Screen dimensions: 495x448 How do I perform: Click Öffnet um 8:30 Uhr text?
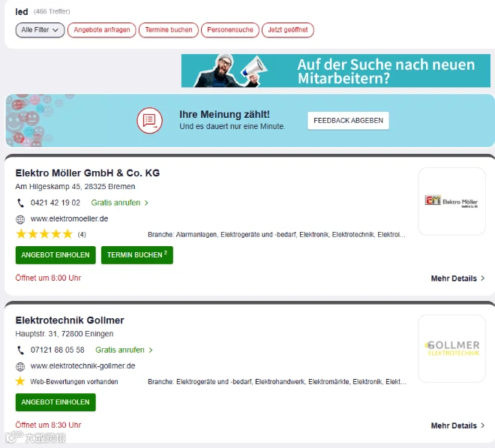pos(48,425)
